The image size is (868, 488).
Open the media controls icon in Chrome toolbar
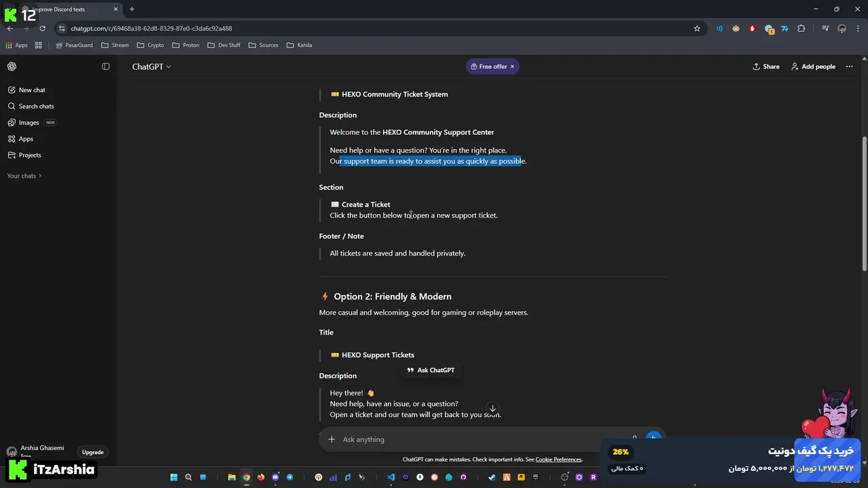(x=825, y=28)
